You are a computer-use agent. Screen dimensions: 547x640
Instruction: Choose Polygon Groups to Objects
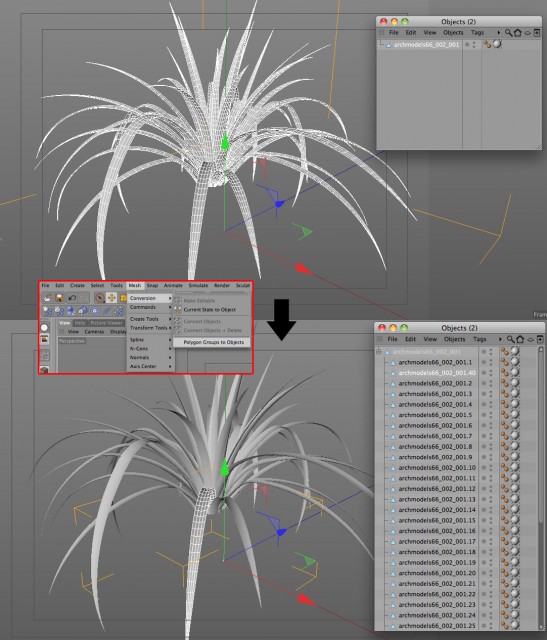[x=211, y=342]
